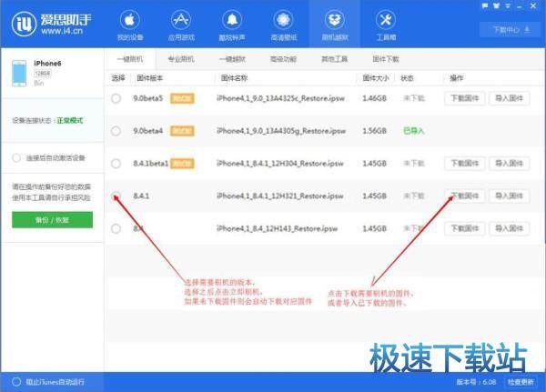The width and height of the screenshot is (546, 392).
Task: Click iPhone4,1_8.4.1_12H321_Restore.ipsw filename
Action: [280, 196]
